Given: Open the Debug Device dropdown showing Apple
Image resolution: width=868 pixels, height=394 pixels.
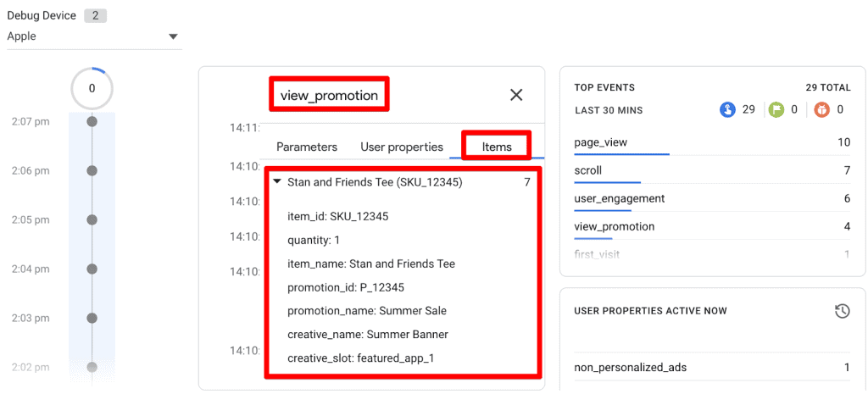Looking at the screenshot, I should (94, 36).
